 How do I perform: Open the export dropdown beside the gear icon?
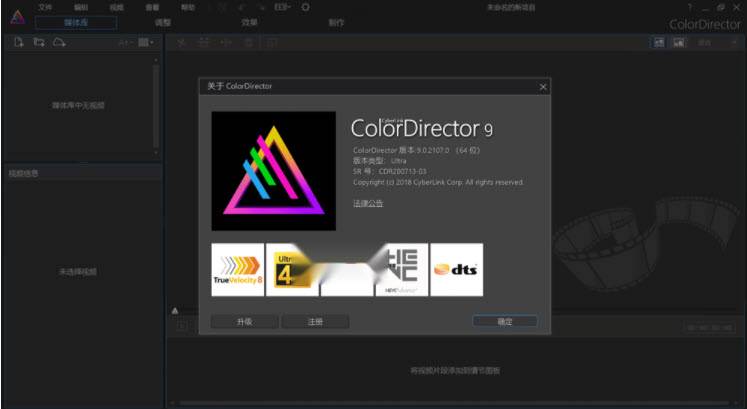[283, 8]
